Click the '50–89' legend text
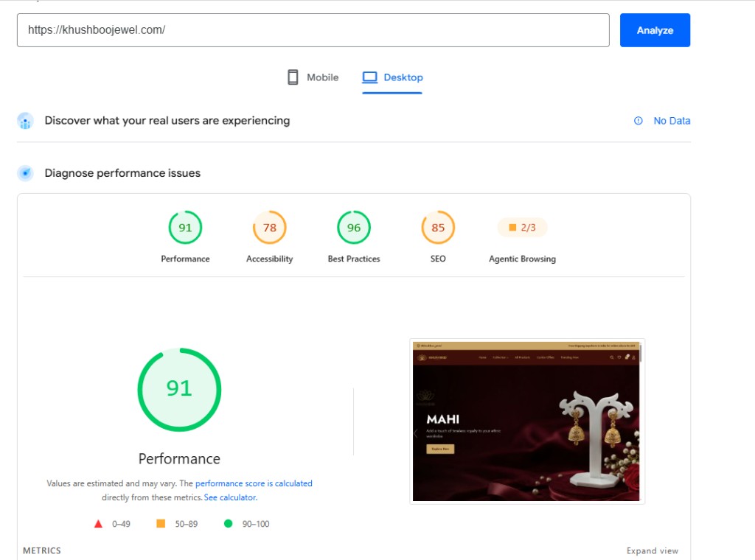 tap(187, 524)
